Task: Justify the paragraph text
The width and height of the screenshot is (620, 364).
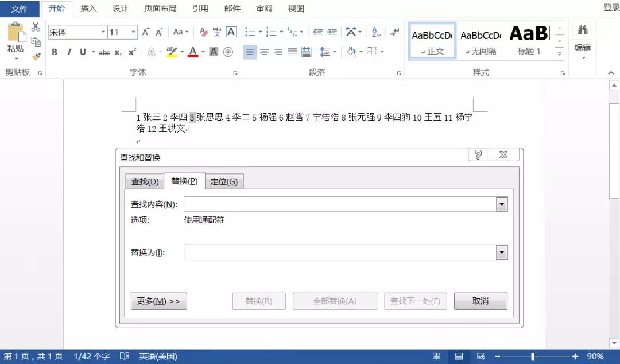Action: (x=292, y=52)
